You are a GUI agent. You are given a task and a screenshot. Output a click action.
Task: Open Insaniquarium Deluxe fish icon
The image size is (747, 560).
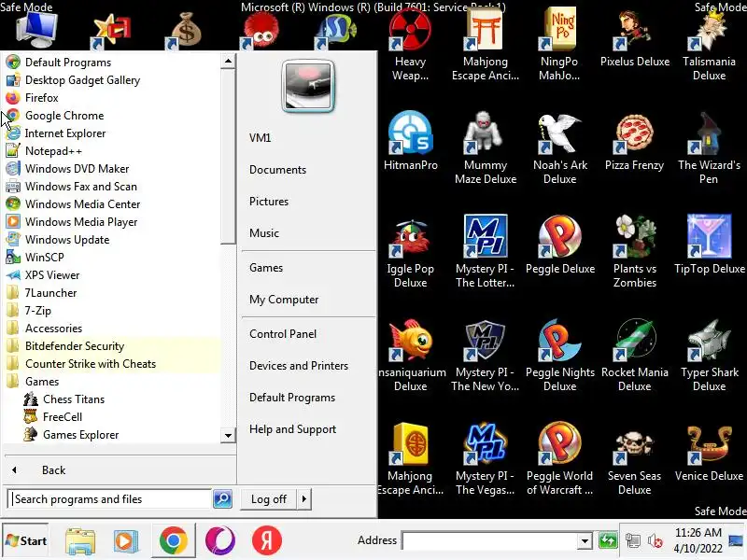pos(410,355)
